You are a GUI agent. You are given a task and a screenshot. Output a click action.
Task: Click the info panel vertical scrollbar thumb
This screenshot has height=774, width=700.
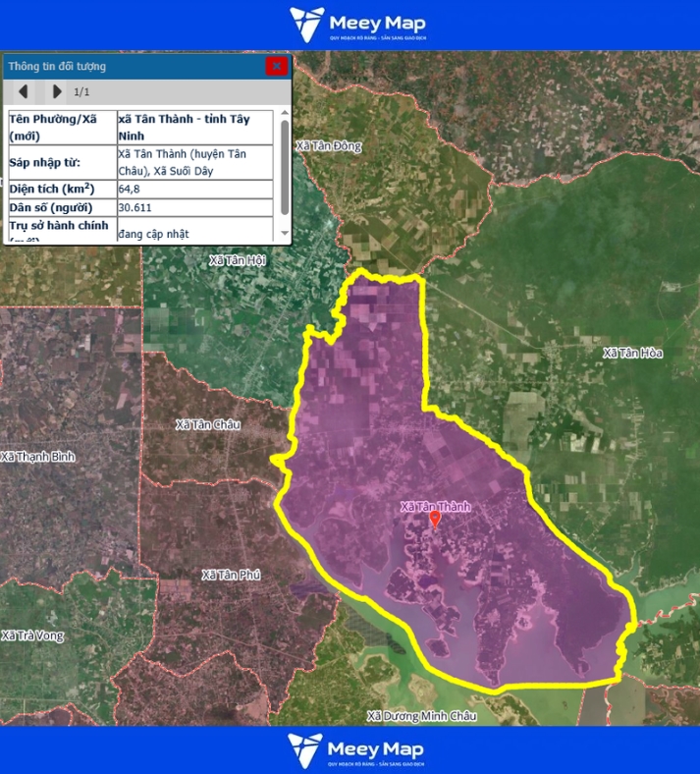click(285, 166)
